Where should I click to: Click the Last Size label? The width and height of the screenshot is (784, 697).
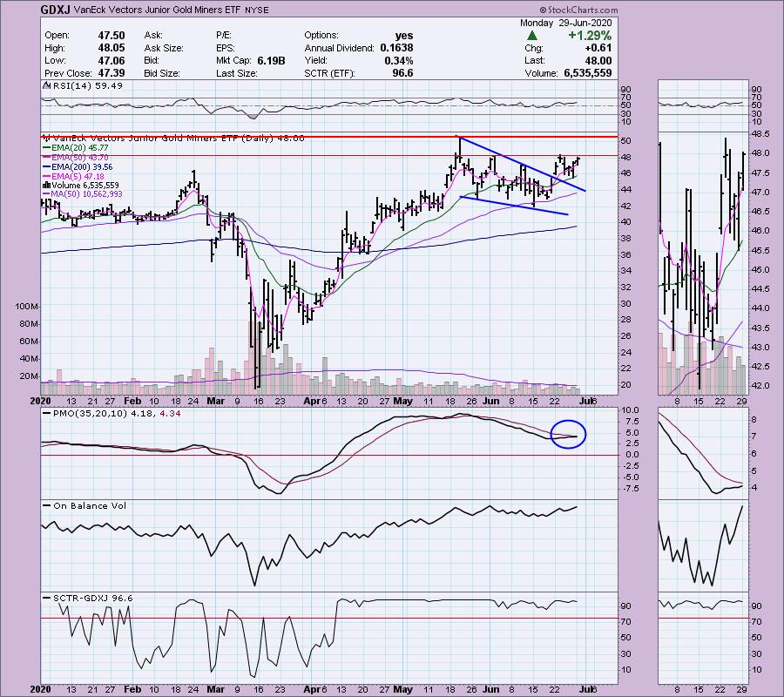[236, 73]
